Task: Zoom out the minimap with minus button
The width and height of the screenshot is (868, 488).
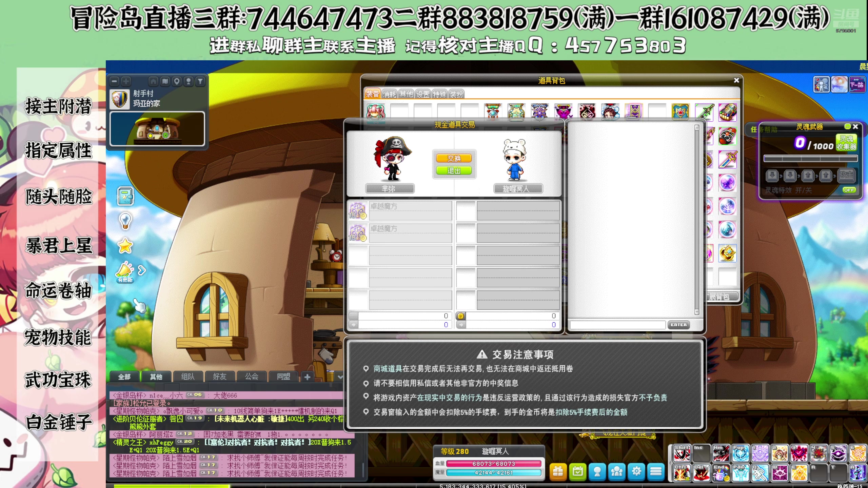Action: click(x=115, y=81)
